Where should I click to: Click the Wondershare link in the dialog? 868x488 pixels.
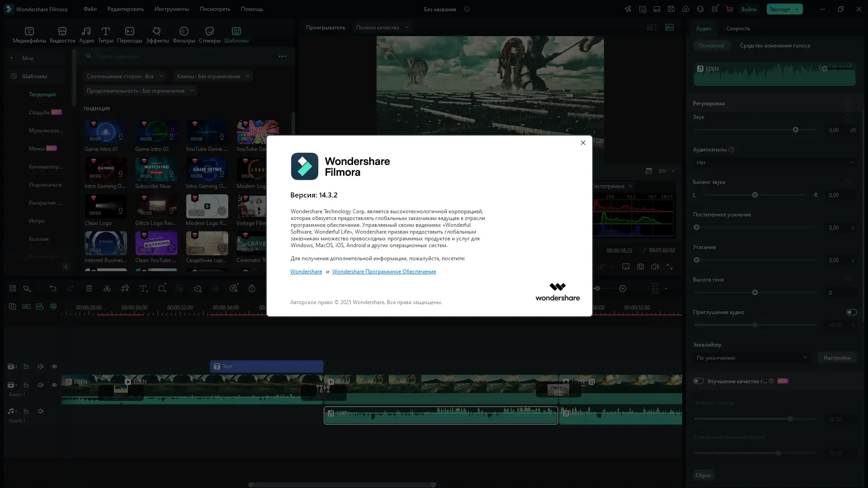coord(306,272)
